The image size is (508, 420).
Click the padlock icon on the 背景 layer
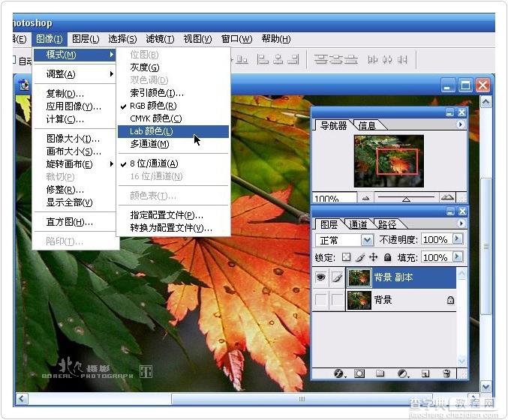pyautogui.click(x=450, y=300)
